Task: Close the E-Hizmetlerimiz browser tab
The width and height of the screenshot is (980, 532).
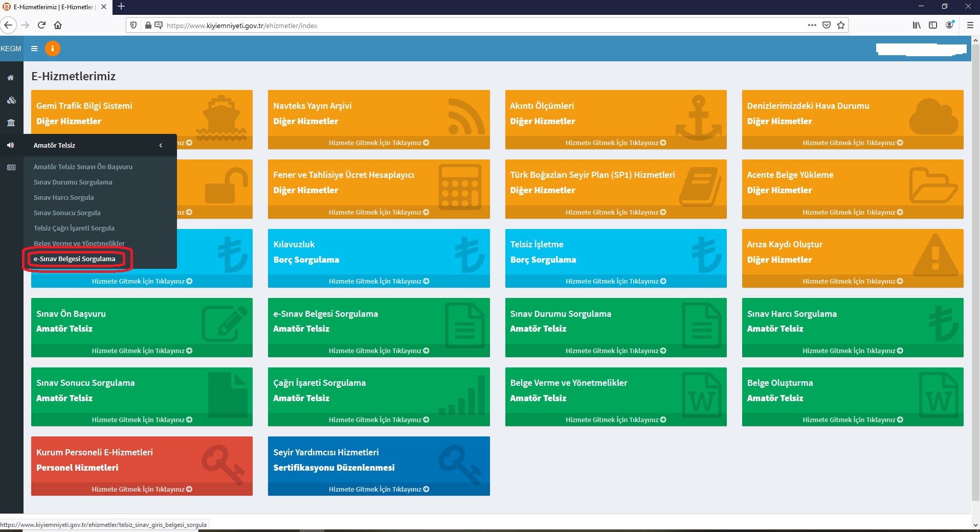Action: (103, 7)
